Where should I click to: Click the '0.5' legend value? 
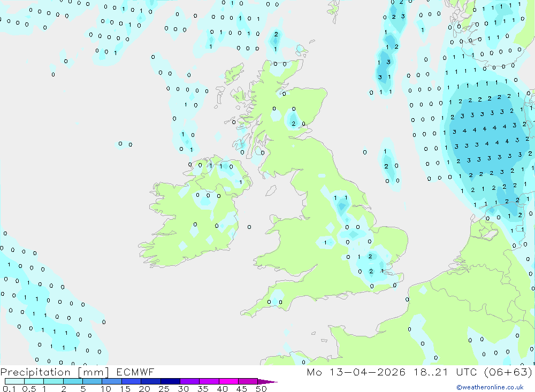pos(29,389)
